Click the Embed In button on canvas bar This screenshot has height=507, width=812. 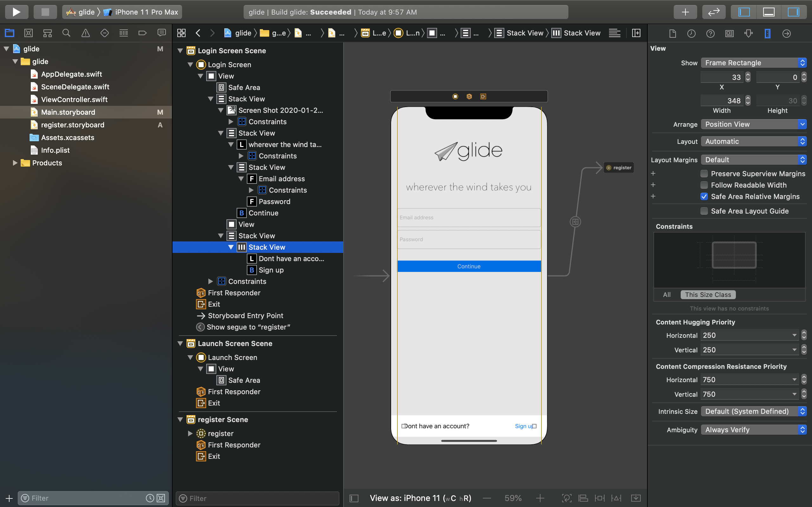636,498
